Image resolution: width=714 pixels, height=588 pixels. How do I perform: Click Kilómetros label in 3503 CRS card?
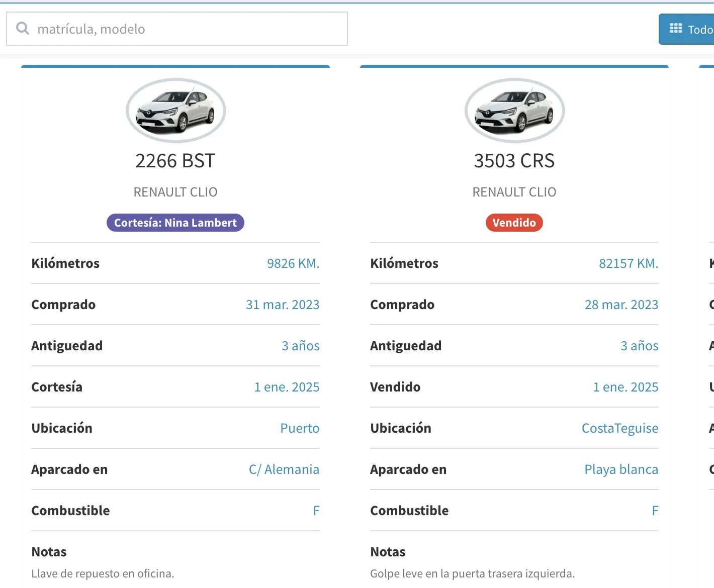click(x=404, y=263)
